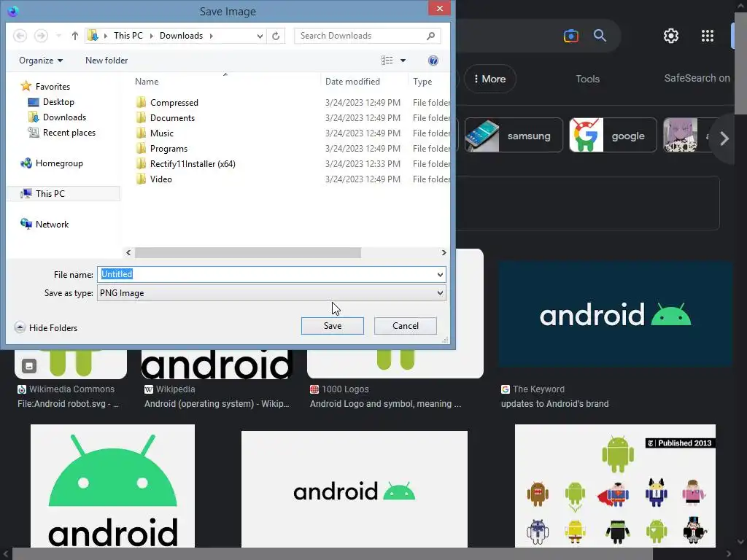Image resolution: width=747 pixels, height=560 pixels.
Task: Click 'Android (operating system) - Wikip...' text
Action: point(217,404)
